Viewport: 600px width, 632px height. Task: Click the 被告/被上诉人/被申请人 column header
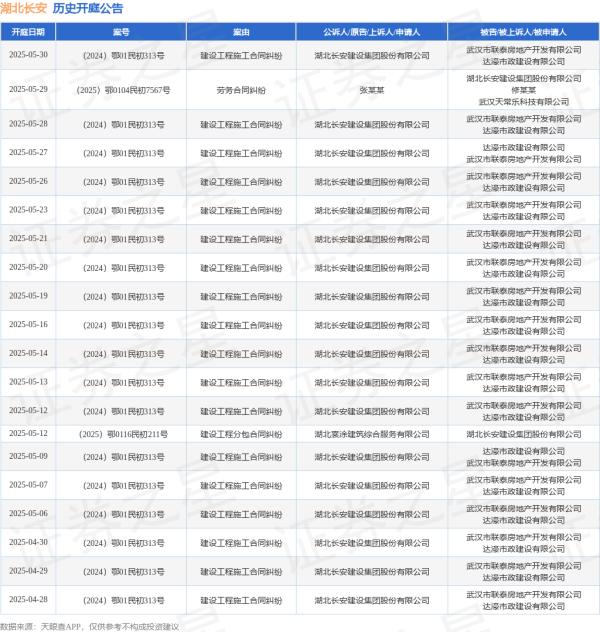[522, 32]
